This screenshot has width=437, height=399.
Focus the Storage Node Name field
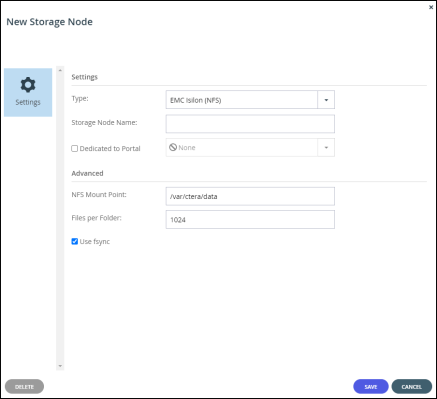[x=250, y=124]
